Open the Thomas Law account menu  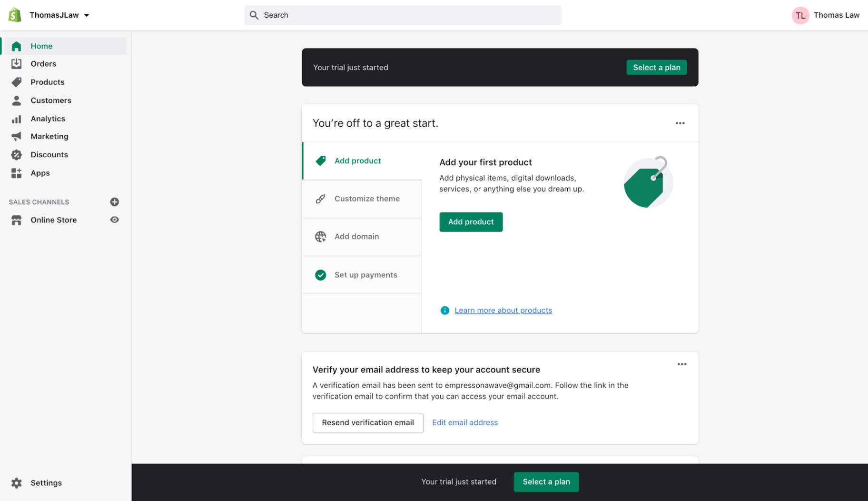point(826,15)
